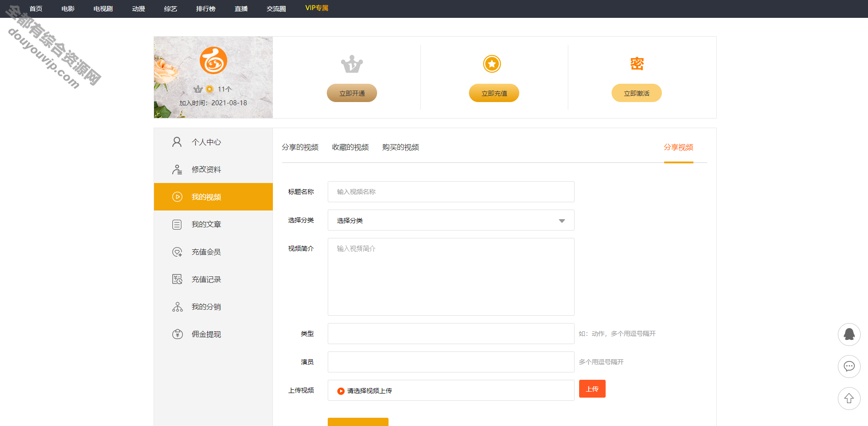The image size is (868, 426).
Task: Switch to the 收藏的视频 tab
Action: 350,147
